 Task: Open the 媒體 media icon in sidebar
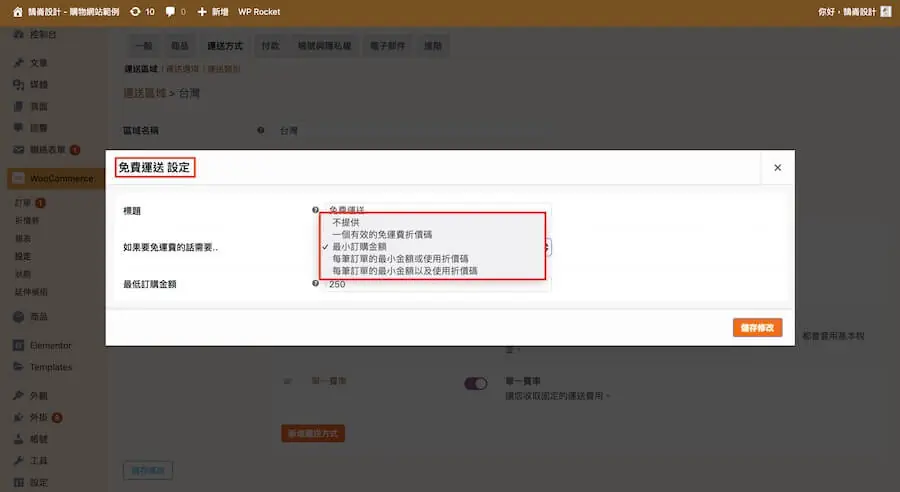click(18, 84)
